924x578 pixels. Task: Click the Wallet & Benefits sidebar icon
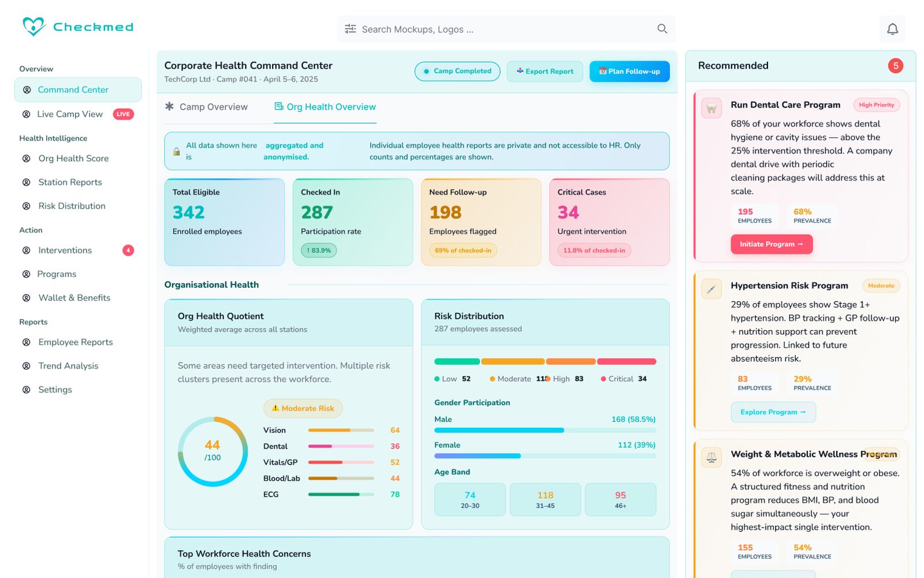pyautogui.click(x=26, y=298)
